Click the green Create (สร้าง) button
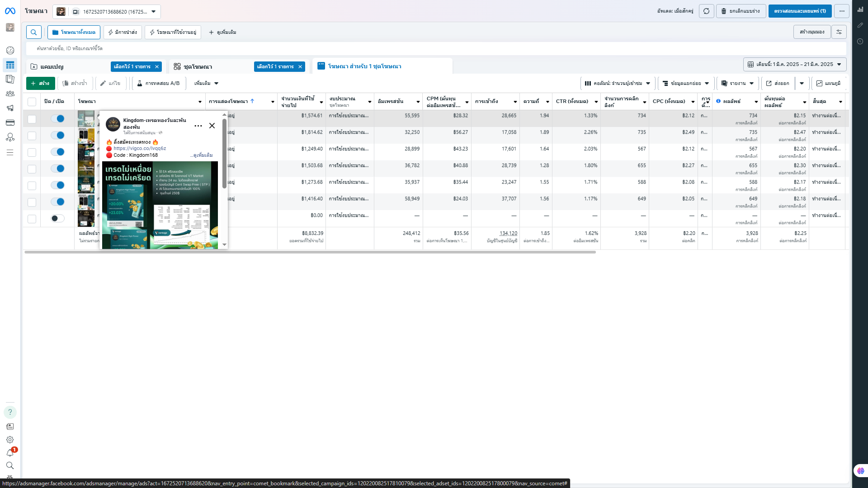The image size is (868, 488). pyautogui.click(x=41, y=83)
